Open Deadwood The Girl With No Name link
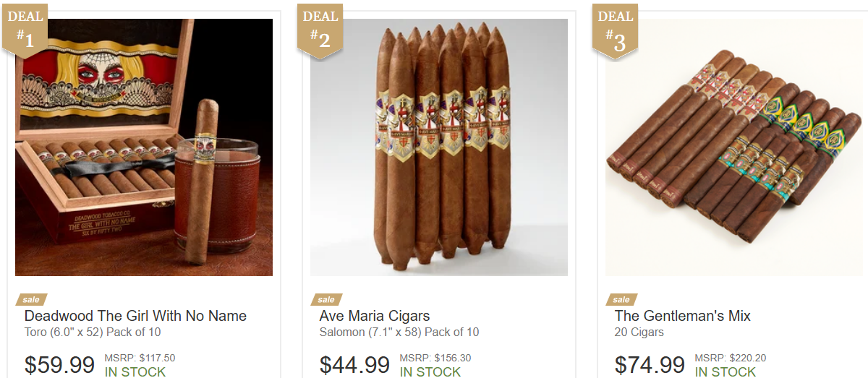Screen dimensions: 868x378 click(135, 316)
